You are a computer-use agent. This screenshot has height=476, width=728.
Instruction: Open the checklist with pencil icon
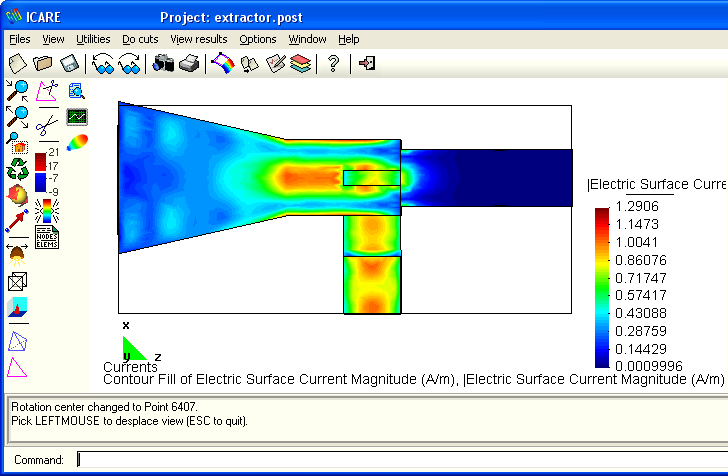pyautogui.click(x=275, y=64)
